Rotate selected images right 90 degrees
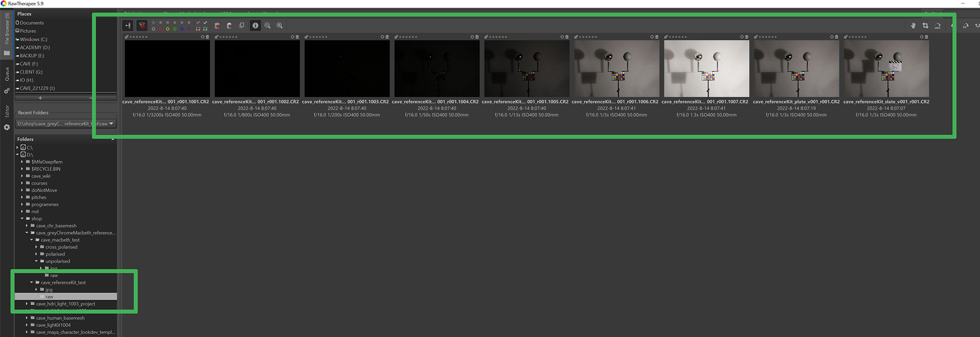This screenshot has height=337, width=980. [965, 25]
